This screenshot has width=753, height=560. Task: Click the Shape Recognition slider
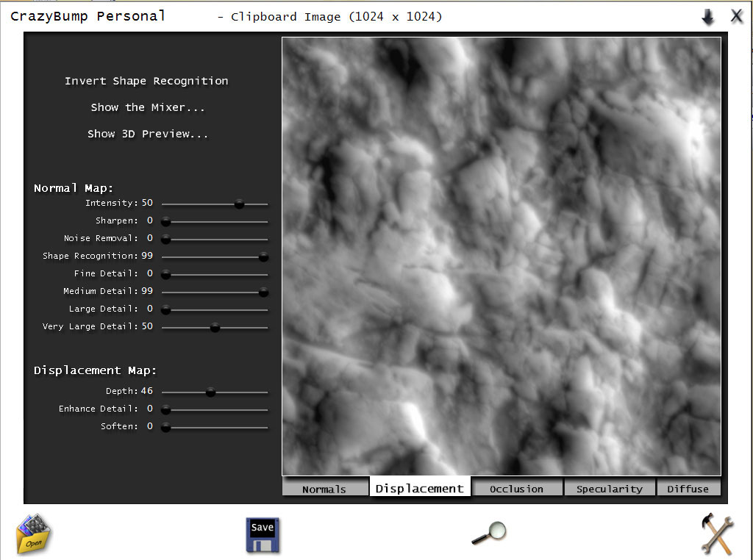(263, 256)
